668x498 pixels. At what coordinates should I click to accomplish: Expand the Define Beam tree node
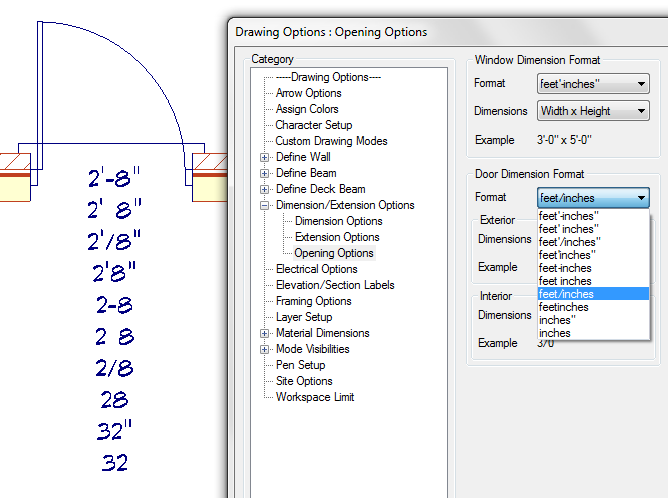(264, 173)
